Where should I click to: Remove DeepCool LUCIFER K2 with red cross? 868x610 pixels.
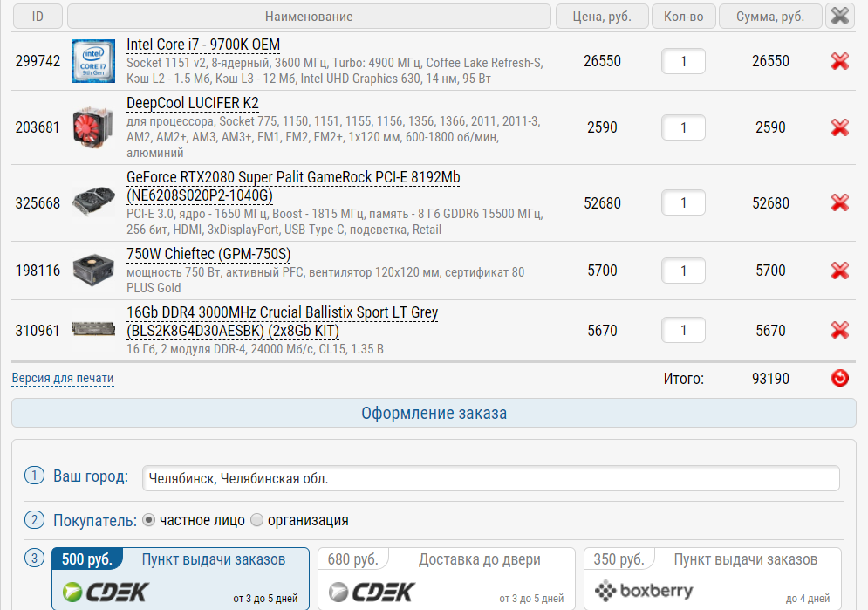[840, 127]
